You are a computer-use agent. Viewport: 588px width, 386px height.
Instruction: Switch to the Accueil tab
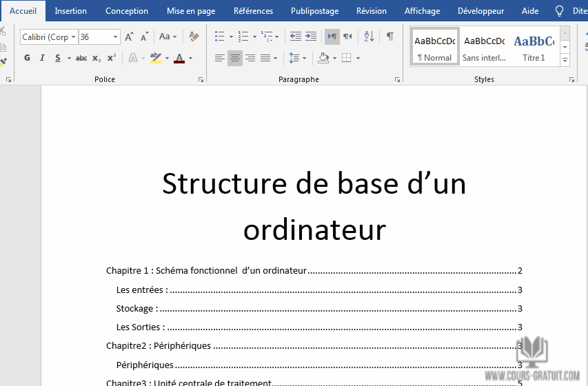click(23, 11)
